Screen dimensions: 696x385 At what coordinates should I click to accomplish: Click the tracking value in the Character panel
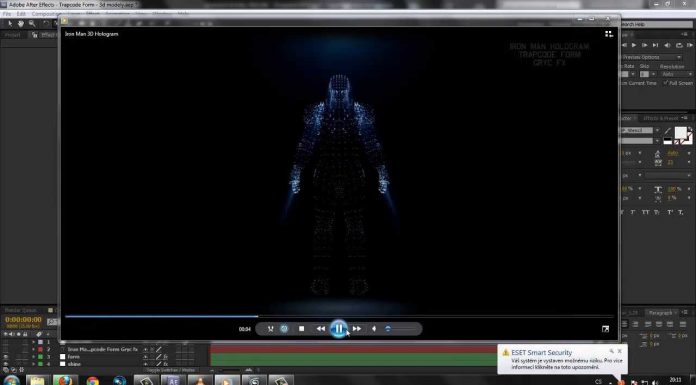coord(671,163)
